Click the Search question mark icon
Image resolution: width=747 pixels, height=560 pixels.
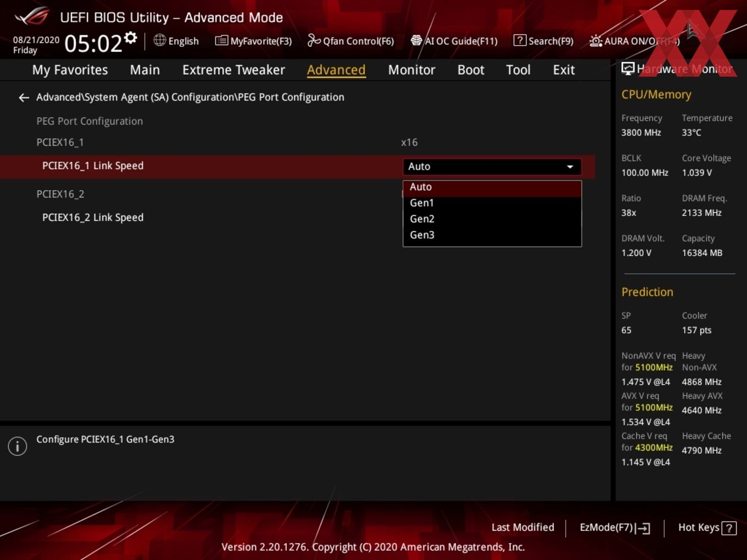520,41
